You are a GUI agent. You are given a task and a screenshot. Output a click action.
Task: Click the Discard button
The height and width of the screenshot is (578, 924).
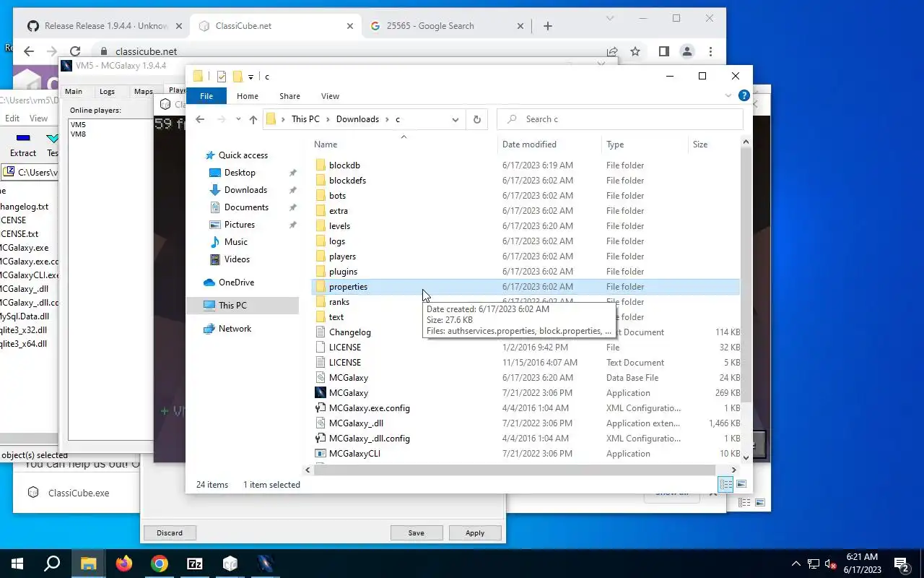coord(170,532)
